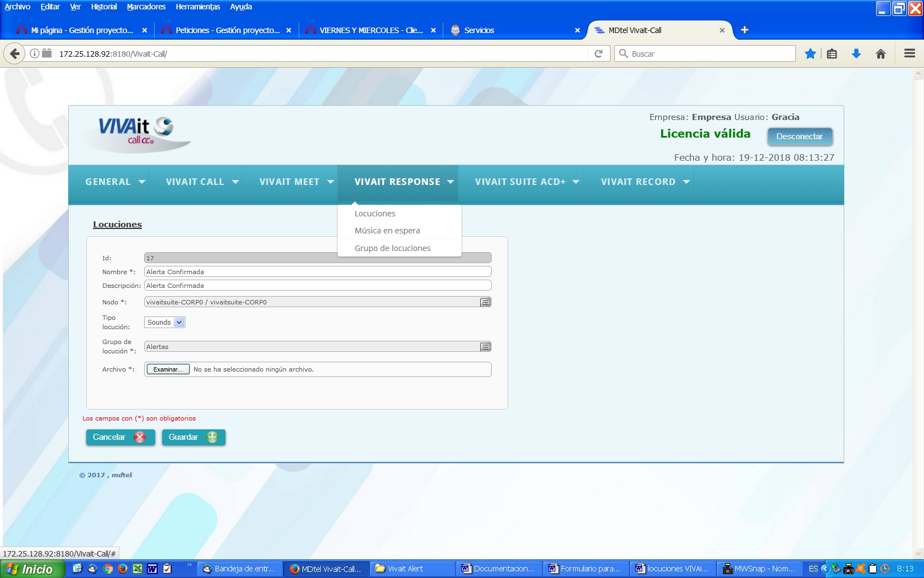This screenshot has width=924, height=578.
Task: Select Música en espera menu entry
Action: 387,231
